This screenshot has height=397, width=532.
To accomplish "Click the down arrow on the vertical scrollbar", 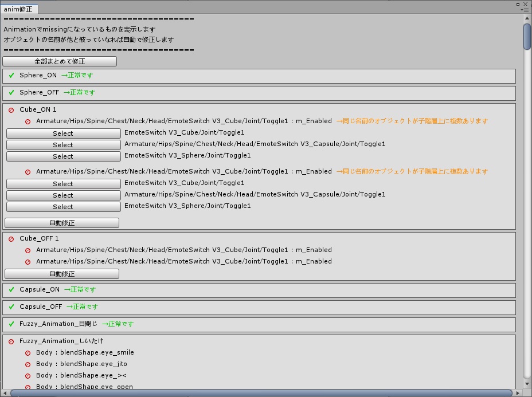I will (527, 385).
